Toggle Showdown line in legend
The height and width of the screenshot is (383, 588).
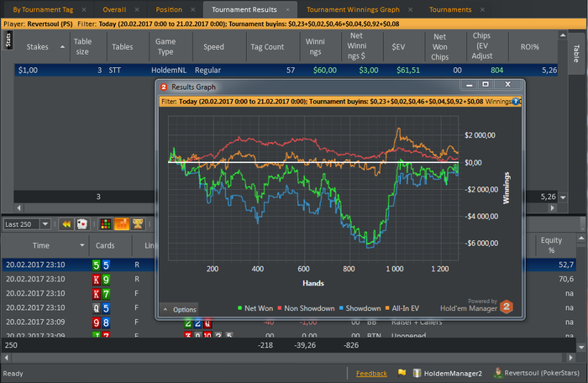pyautogui.click(x=360, y=308)
